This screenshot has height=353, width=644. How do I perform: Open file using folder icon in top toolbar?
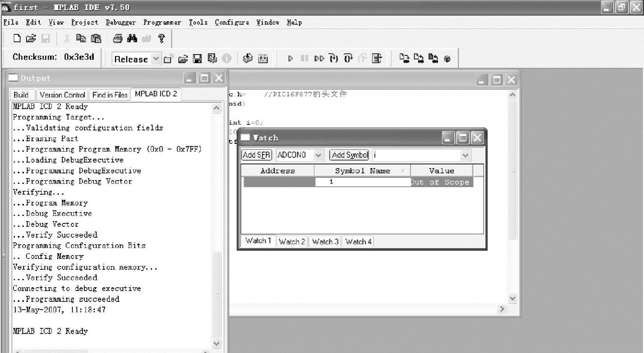(x=31, y=38)
